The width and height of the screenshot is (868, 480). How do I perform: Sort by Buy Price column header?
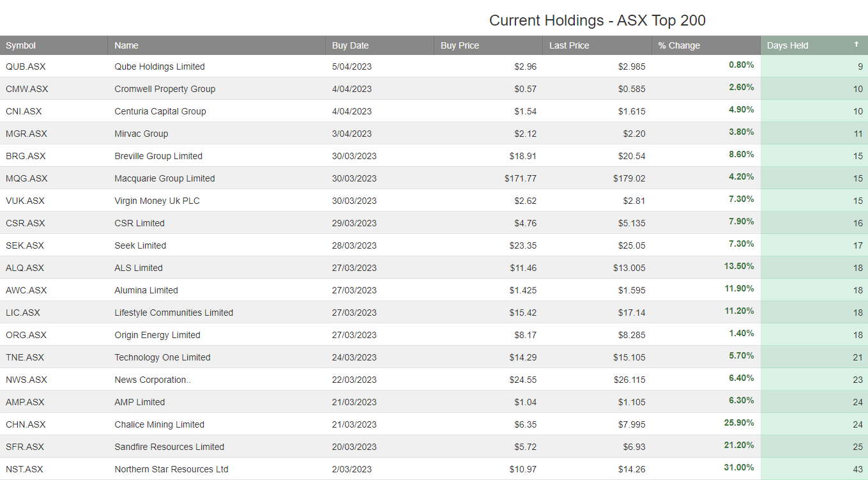[459, 45]
